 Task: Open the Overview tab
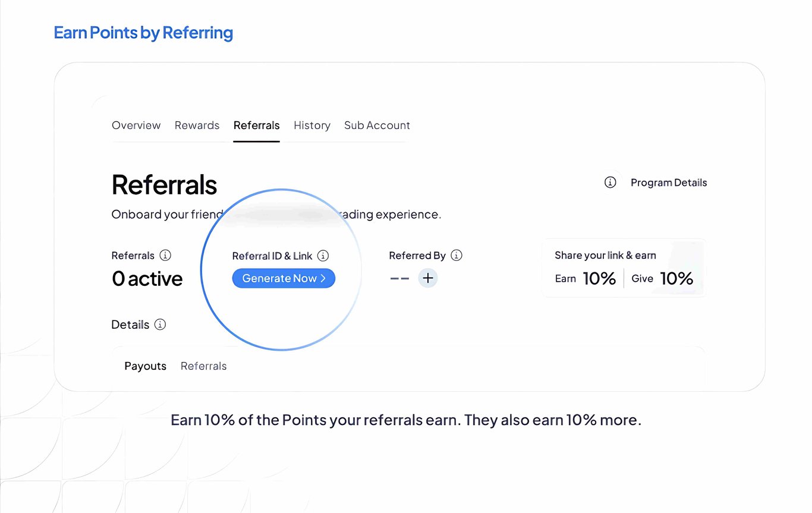pyautogui.click(x=136, y=125)
